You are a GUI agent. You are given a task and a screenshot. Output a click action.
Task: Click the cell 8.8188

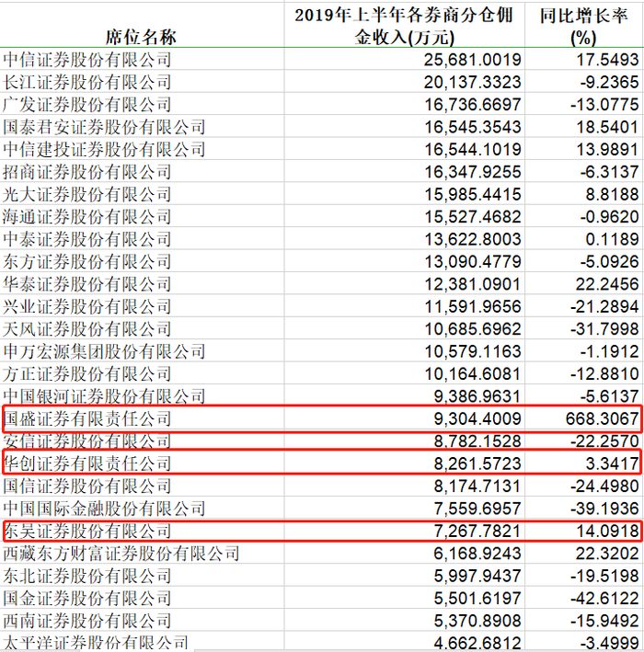(x=612, y=195)
